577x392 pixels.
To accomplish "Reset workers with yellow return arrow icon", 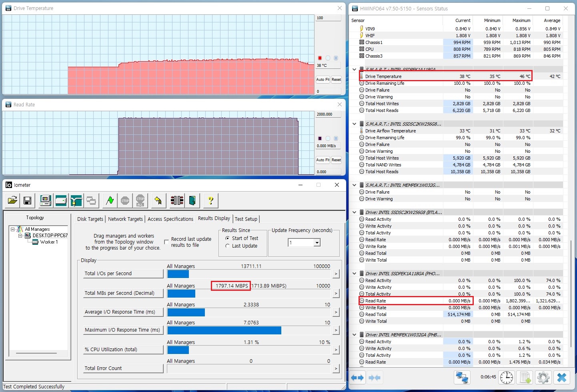I will (x=158, y=200).
